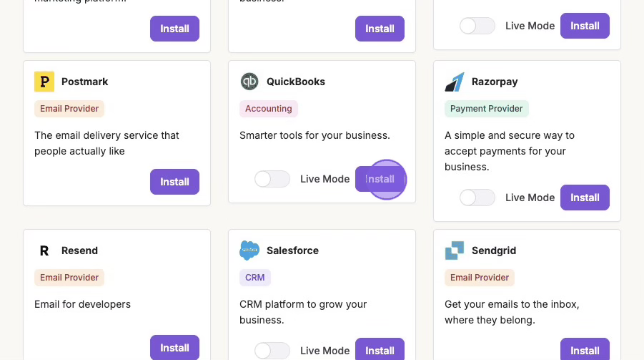Click Install for Salesforce
The image size is (644, 360).
coord(380,350)
